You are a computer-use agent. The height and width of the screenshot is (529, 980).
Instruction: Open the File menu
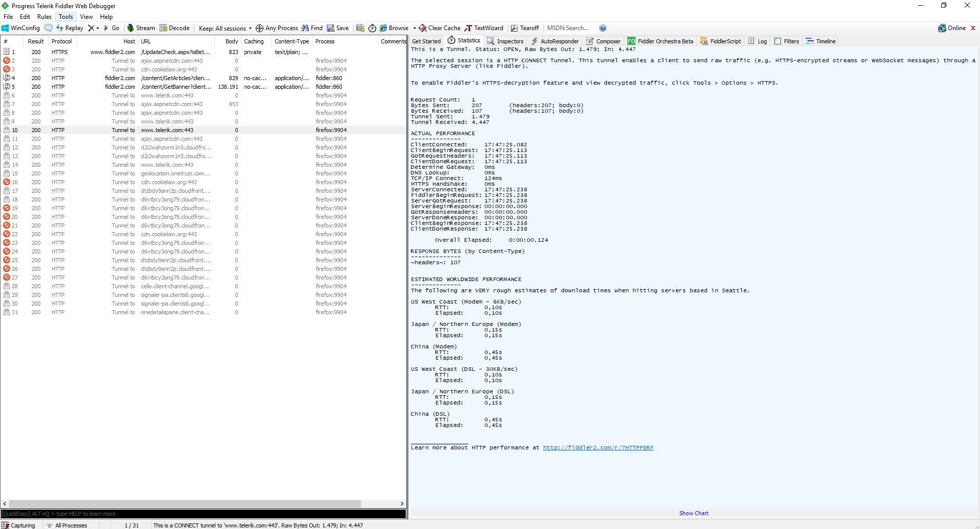(x=8, y=17)
